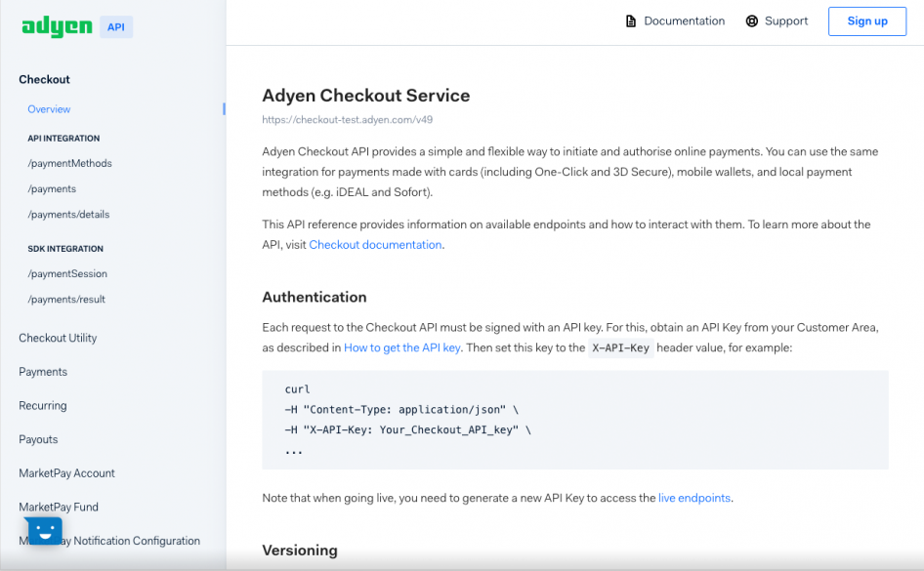Select the Checkout section in sidebar

[44, 79]
